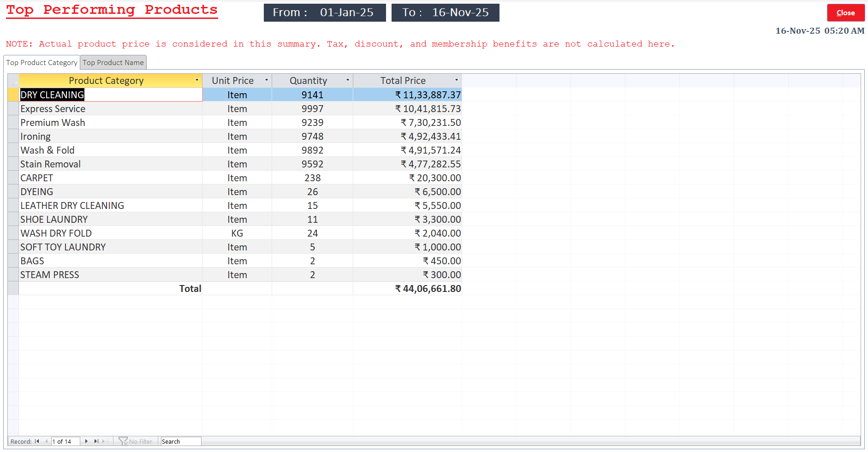Click into the record Search box
868x452 pixels.
pos(180,441)
